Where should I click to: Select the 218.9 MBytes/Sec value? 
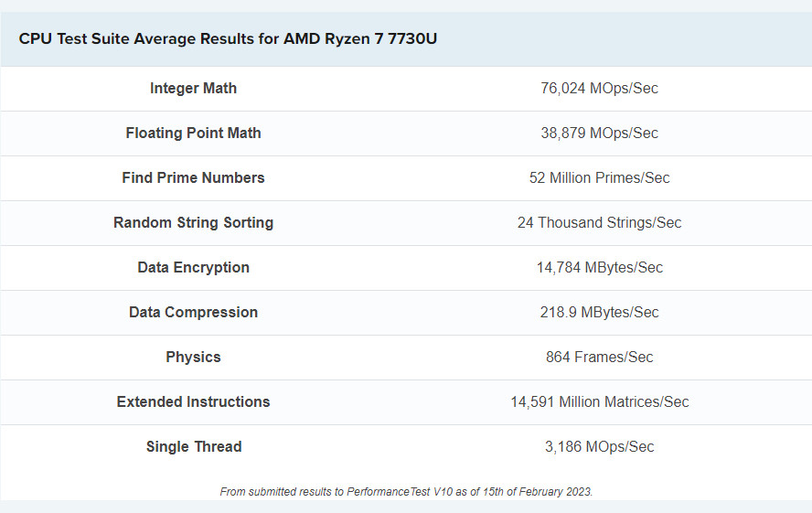click(599, 313)
